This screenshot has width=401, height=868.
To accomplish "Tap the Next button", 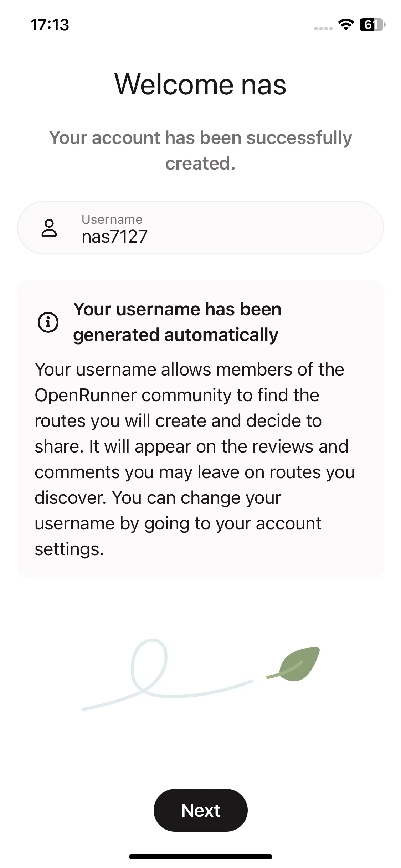I will [200, 810].
